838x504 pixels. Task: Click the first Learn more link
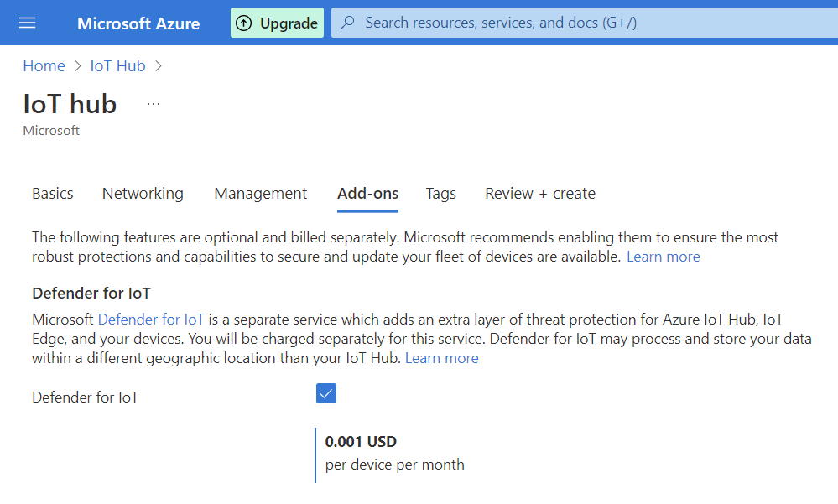point(663,256)
